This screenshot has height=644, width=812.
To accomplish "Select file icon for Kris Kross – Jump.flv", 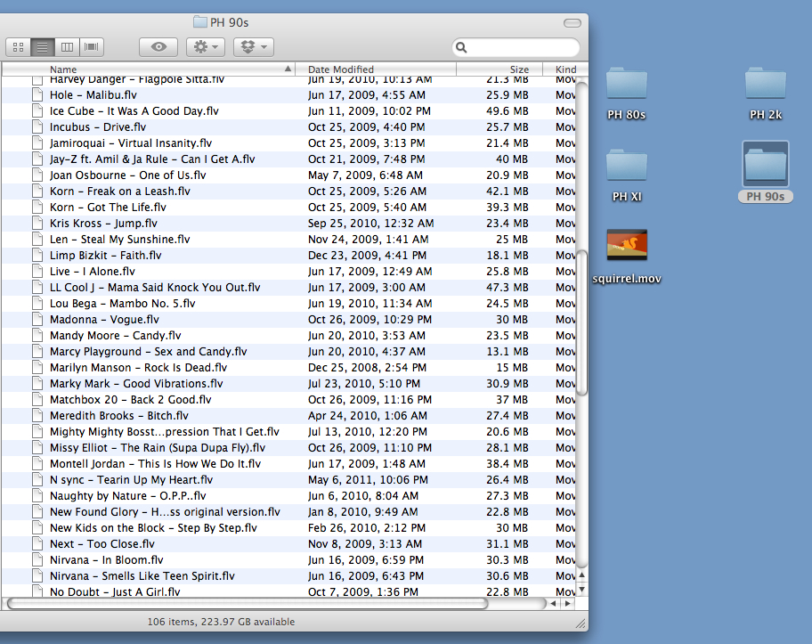I will 37,224.
